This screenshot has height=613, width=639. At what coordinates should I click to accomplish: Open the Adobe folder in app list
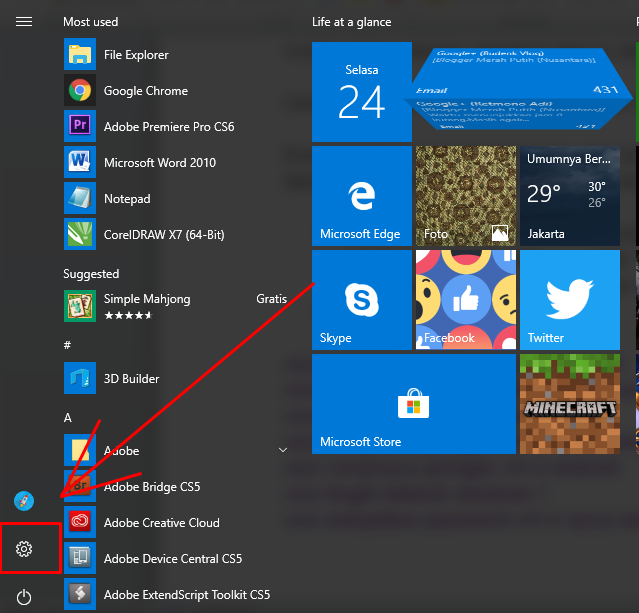pyautogui.click(x=176, y=450)
